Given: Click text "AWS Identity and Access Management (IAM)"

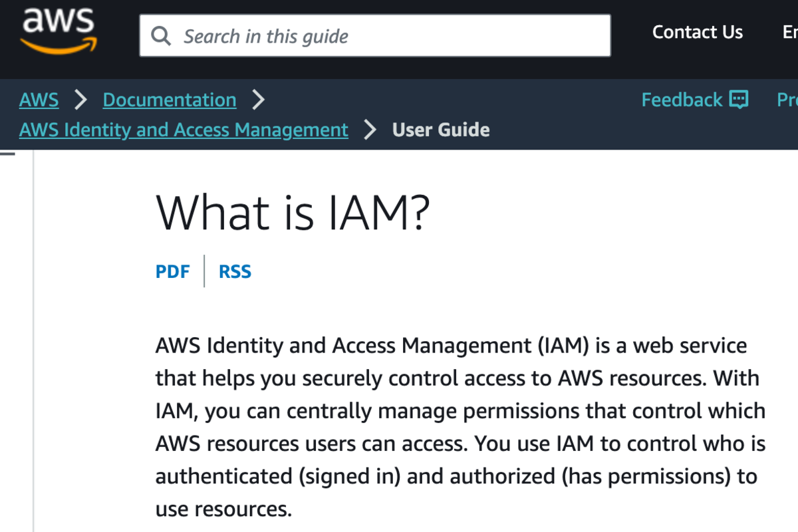Looking at the screenshot, I should pyautogui.click(x=372, y=346).
